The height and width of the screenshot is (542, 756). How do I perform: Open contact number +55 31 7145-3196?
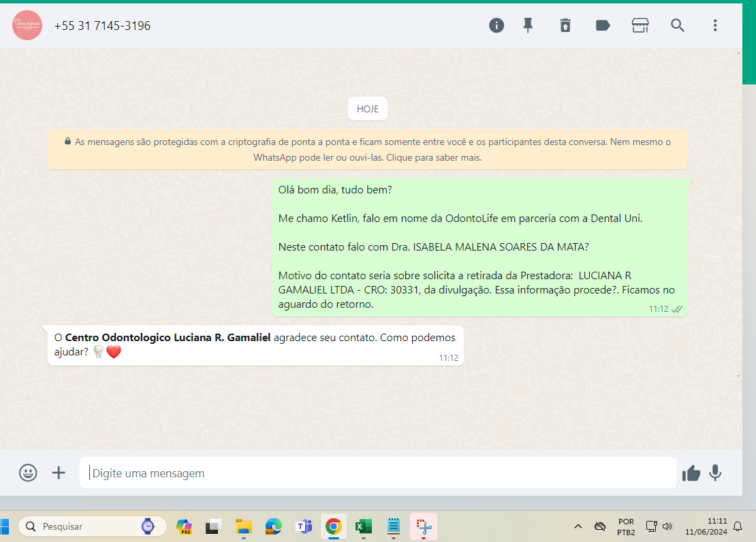(102, 26)
